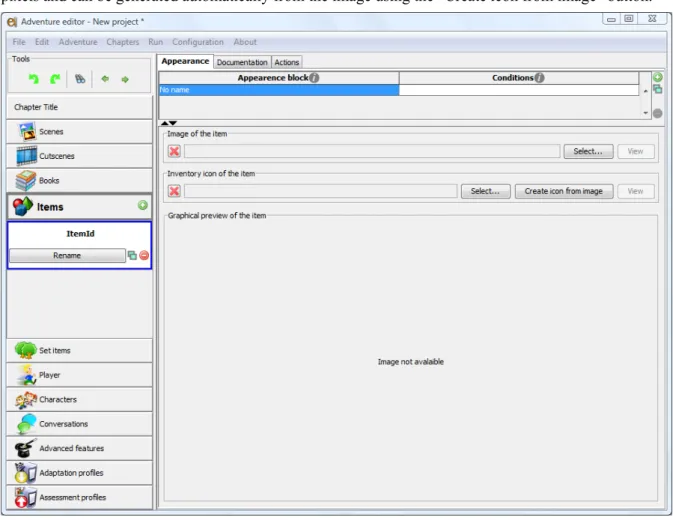Viewport: 673px width, 520px height.
Task: Expand the appearance table with down triangle
Action: coord(173,123)
